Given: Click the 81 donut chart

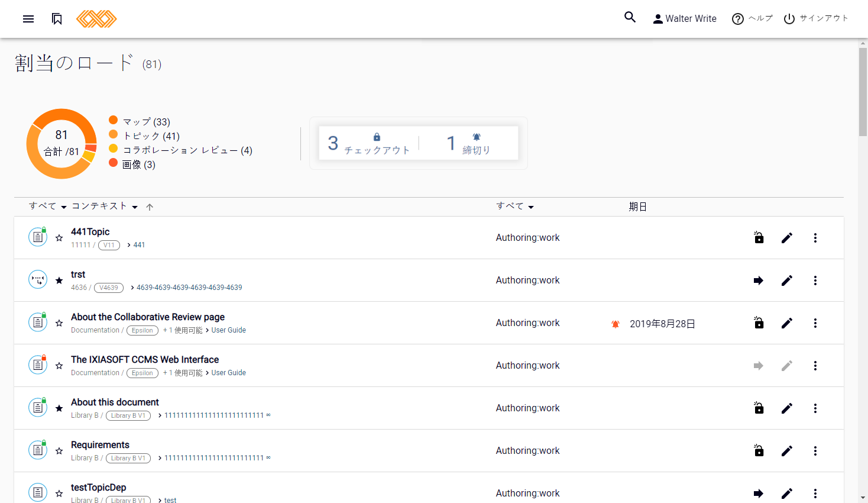Looking at the screenshot, I should pyautogui.click(x=61, y=143).
